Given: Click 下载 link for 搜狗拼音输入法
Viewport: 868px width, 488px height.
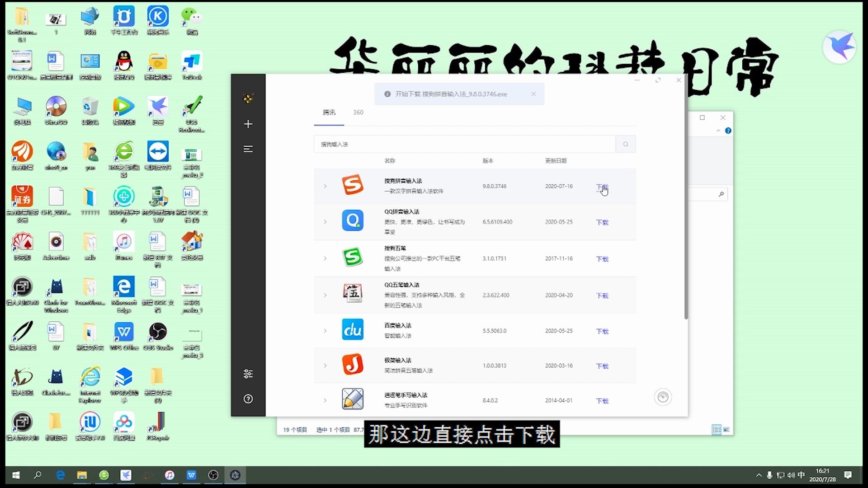Looking at the screenshot, I should tap(602, 187).
